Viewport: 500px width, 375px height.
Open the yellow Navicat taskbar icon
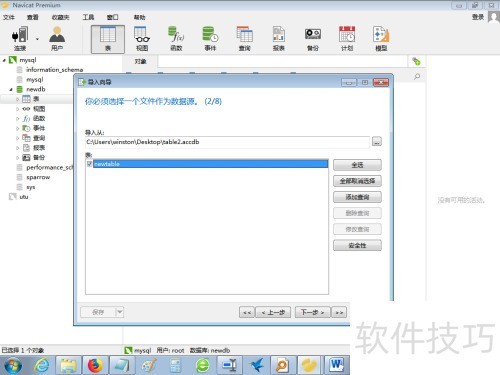[x=310, y=365]
